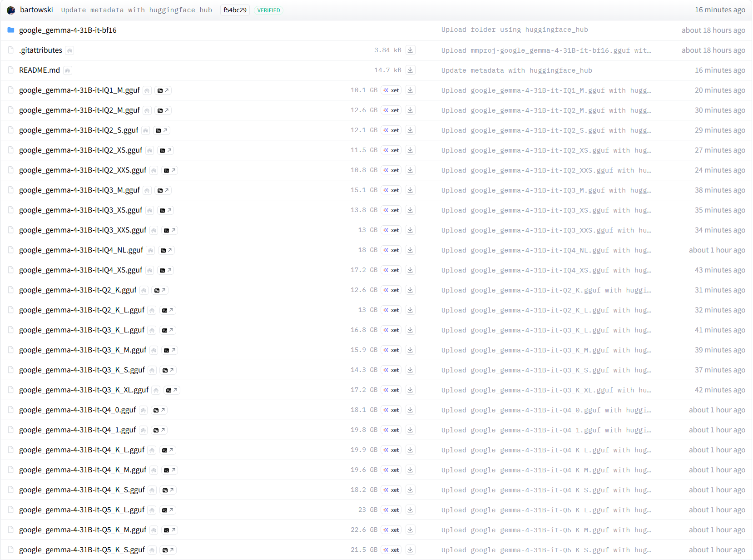Screen dimensions: 753x560
Task: Open the GGUF viewer for Q4_1.gguf
Action: (x=159, y=430)
